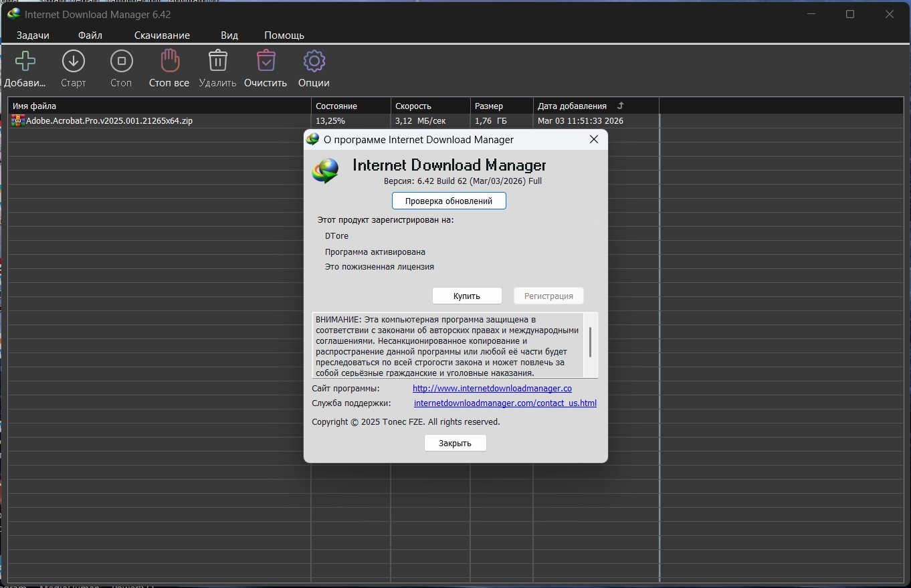Viewport: 911px width, 588px height.
Task: Hit the Stop All hand icon
Action: pyautogui.click(x=169, y=62)
